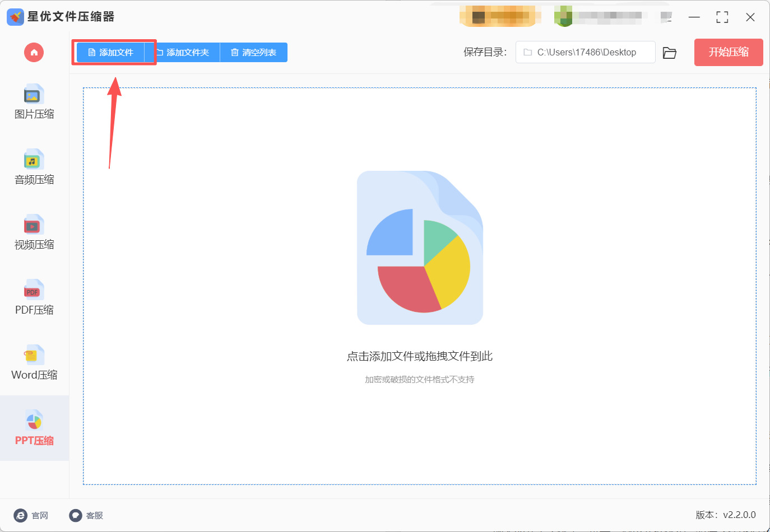The height and width of the screenshot is (532, 770).
Task: Clear the list with 清空列表
Action: (x=254, y=53)
